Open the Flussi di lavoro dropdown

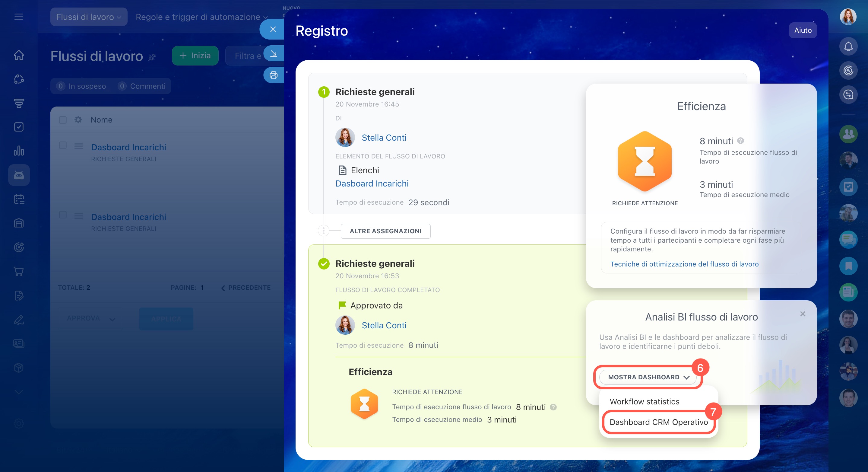[89, 17]
